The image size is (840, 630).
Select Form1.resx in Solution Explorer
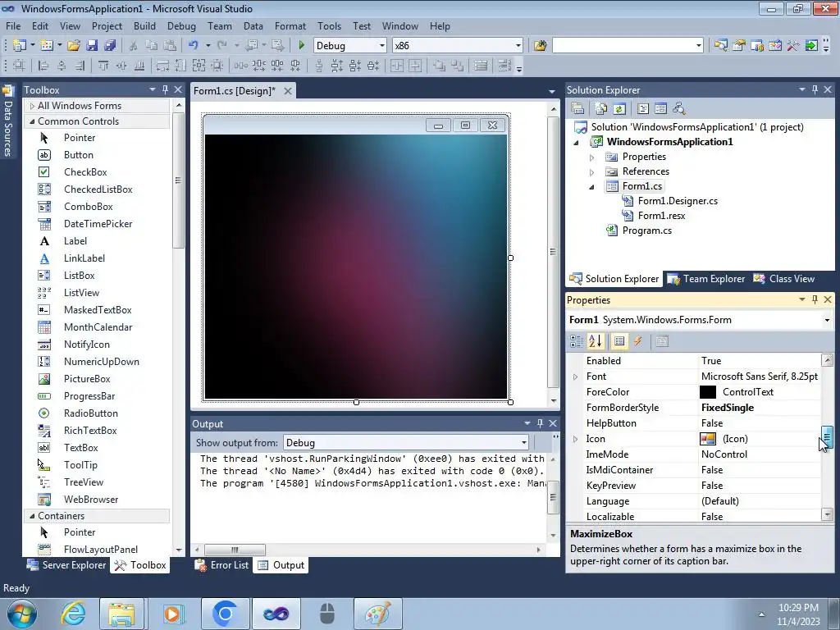coord(661,216)
